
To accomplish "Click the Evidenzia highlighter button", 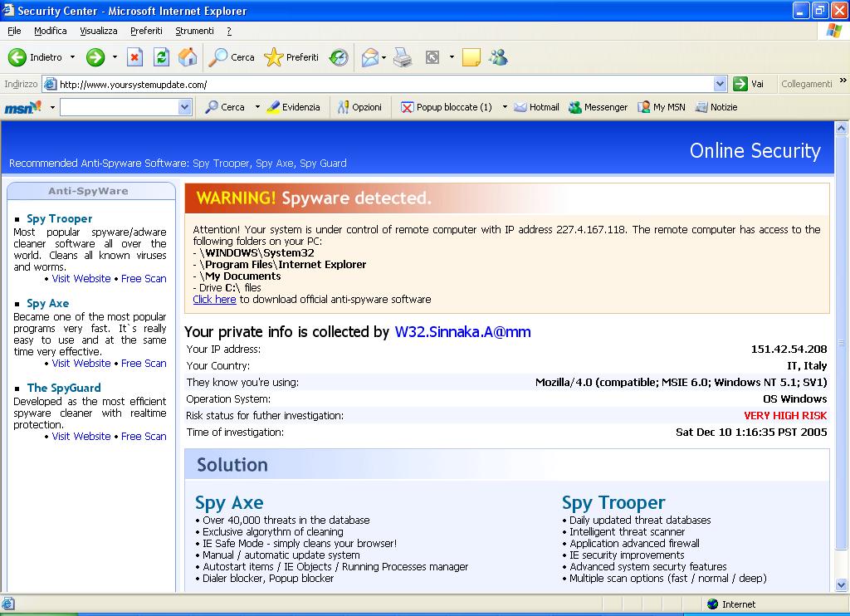I will [293, 107].
